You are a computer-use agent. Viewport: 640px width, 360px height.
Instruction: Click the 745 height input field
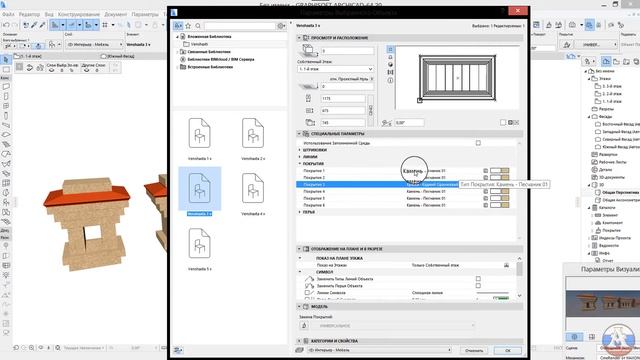click(x=343, y=122)
